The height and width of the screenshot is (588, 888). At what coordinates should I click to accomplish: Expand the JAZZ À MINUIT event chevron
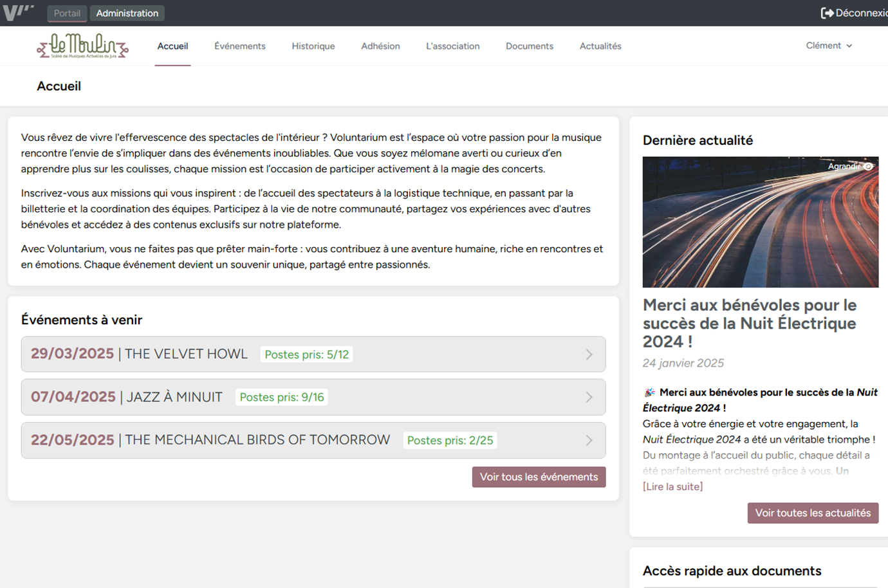(589, 397)
